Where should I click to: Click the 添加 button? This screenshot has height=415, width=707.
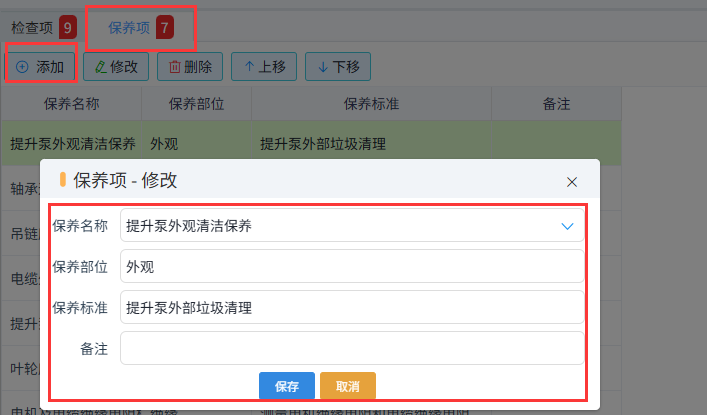pos(41,67)
